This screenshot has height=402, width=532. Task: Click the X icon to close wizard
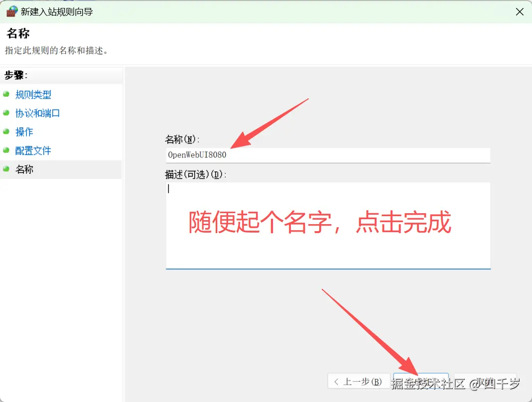[520, 11]
